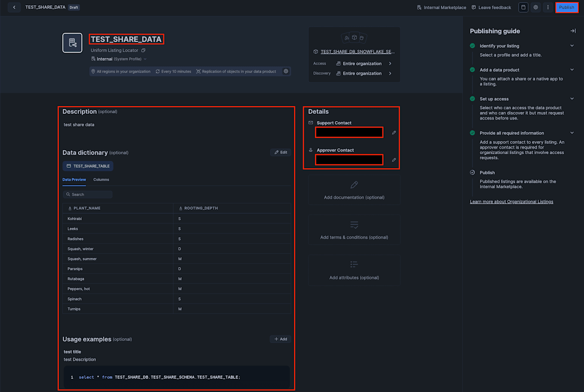Click the All regions in your organization chip
This screenshot has height=392, width=584.
click(121, 71)
